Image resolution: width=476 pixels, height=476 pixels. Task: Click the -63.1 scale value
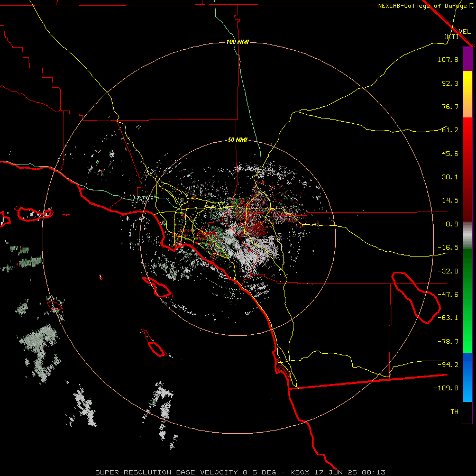[x=448, y=318]
